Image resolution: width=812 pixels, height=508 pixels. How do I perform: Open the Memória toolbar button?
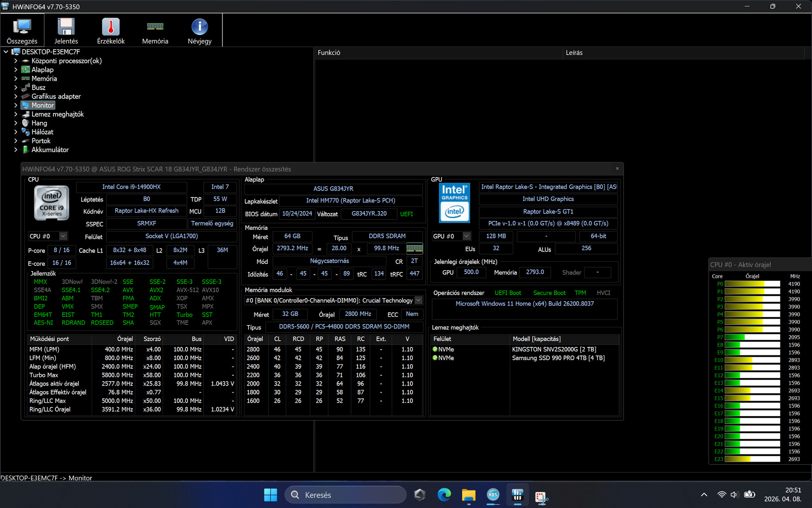[155, 31]
